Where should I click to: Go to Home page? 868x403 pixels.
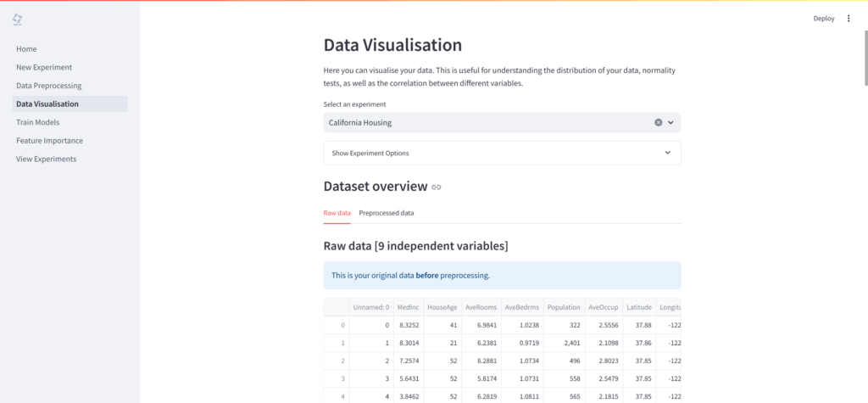pos(26,49)
